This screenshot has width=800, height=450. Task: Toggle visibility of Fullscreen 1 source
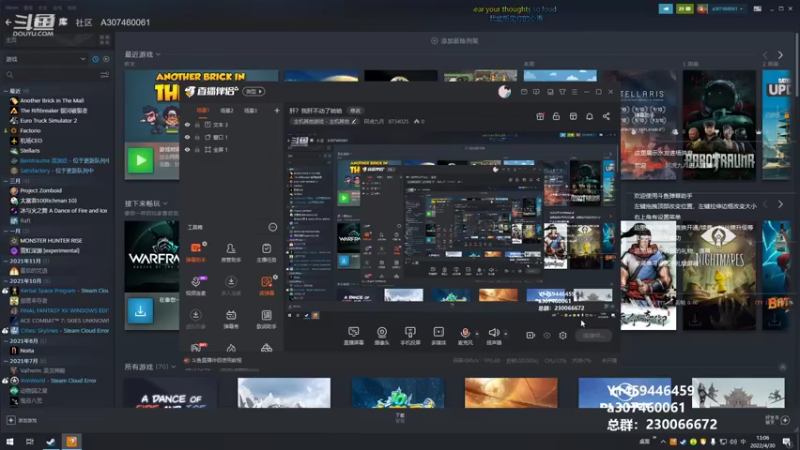187,149
